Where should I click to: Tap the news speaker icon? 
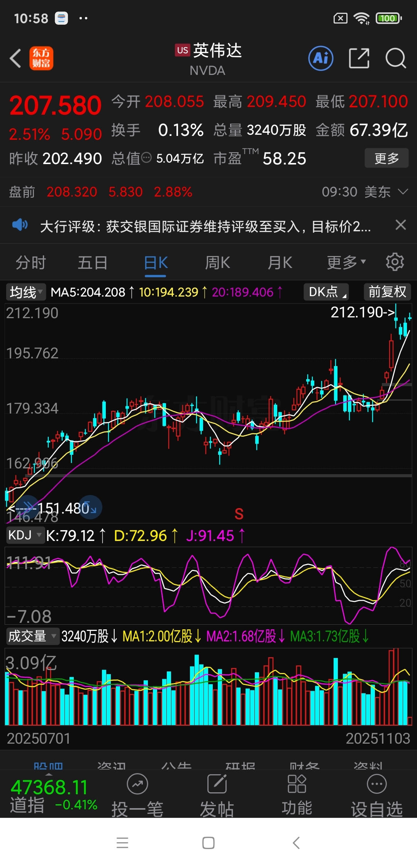[20, 225]
